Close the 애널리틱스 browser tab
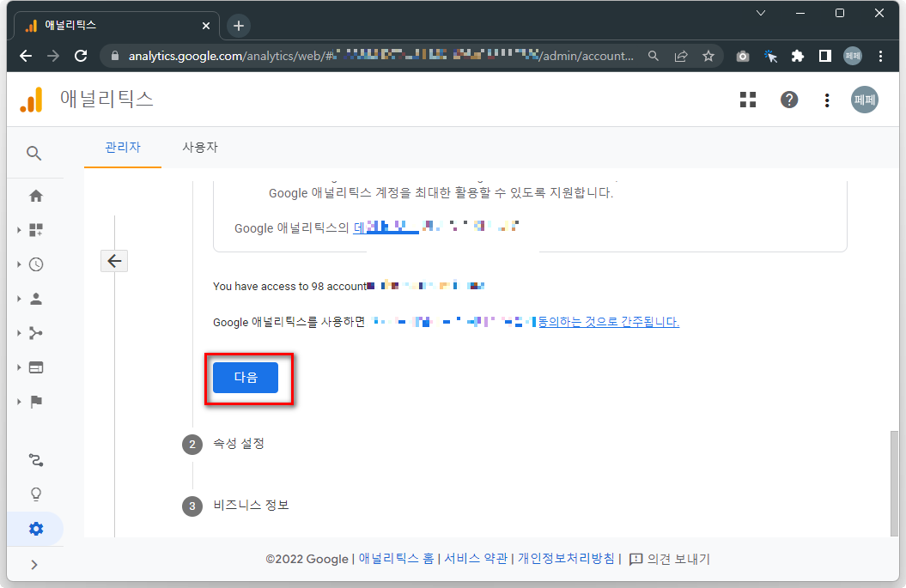 click(x=206, y=26)
